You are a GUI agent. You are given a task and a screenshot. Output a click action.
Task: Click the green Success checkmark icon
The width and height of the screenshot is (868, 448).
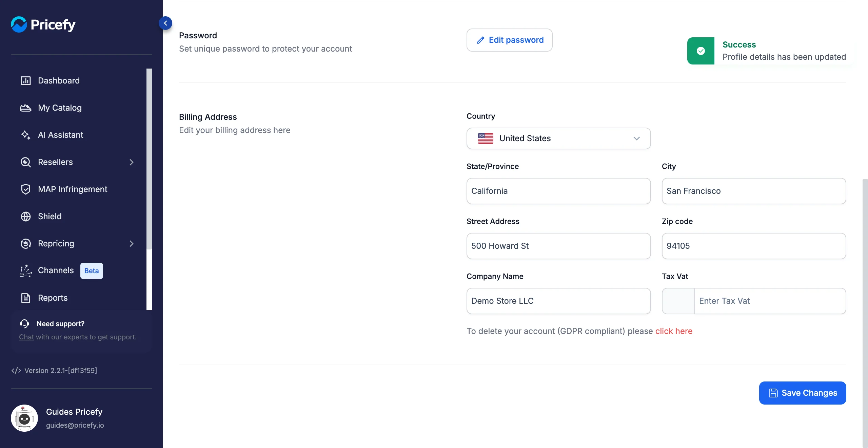coord(701,51)
